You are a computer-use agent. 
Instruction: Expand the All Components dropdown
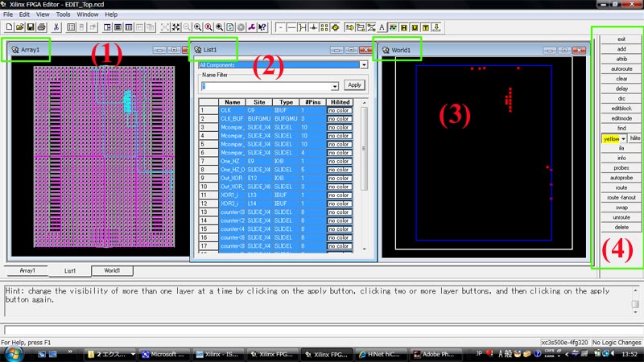(x=364, y=65)
